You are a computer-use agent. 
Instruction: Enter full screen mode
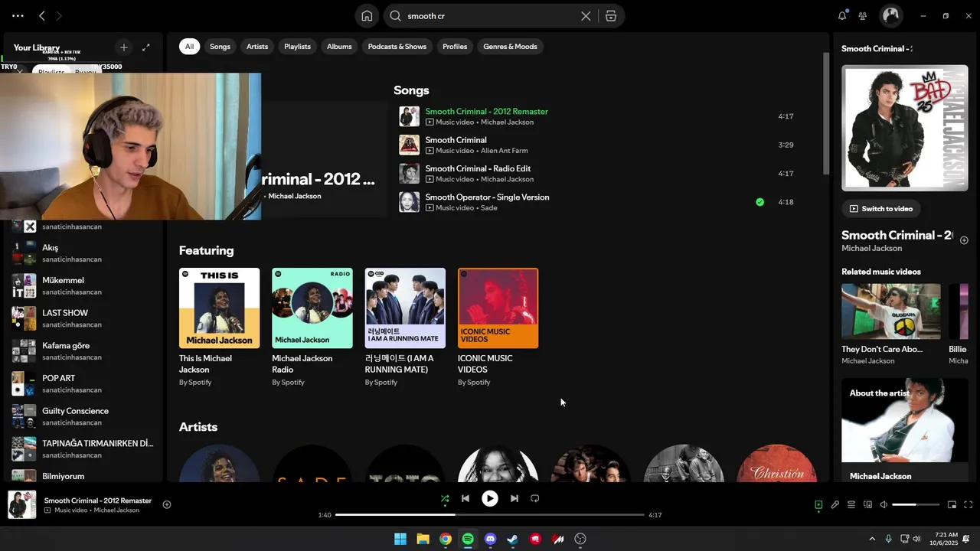(969, 505)
